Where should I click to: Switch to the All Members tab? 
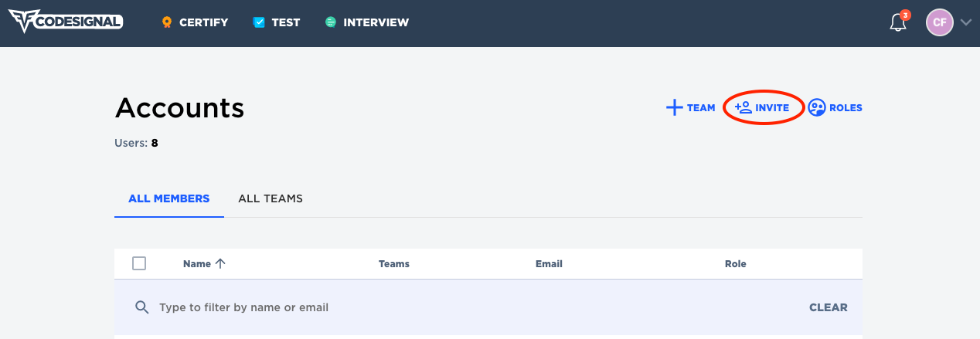coord(169,198)
